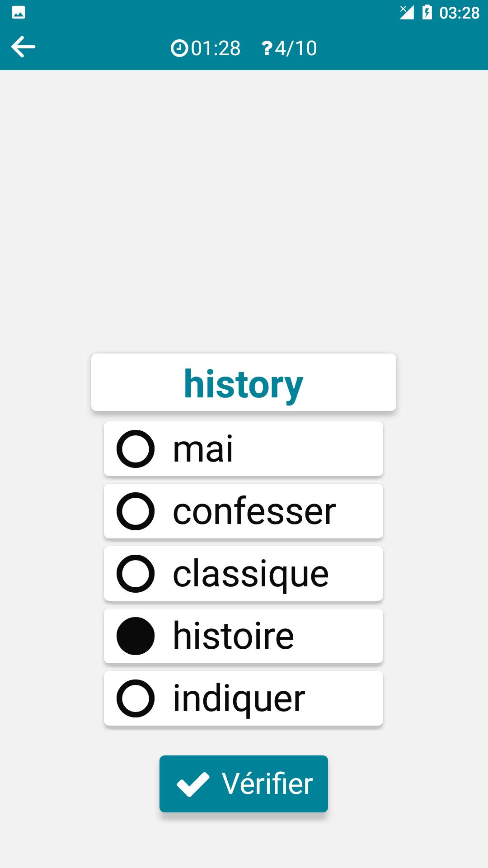The width and height of the screenshot is (488, 868).
Task: Choose the answer text 'indiquer'
Action: [239, 699]
